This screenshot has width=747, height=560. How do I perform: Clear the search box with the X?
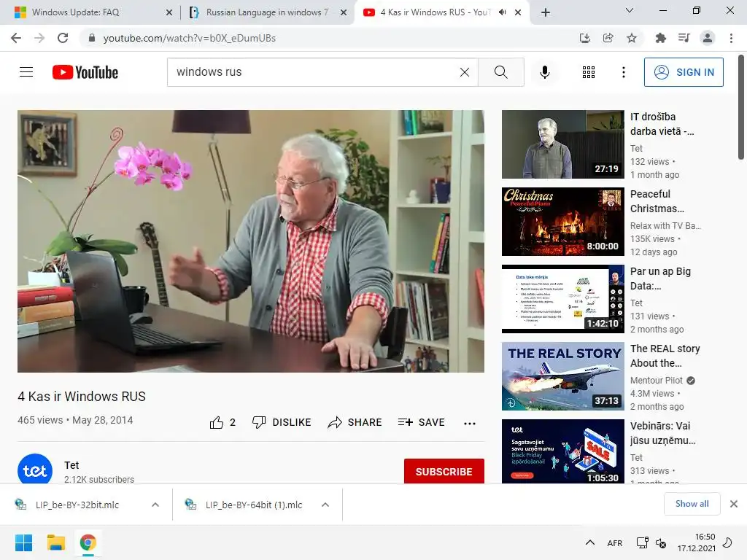[x=465, y=72]
